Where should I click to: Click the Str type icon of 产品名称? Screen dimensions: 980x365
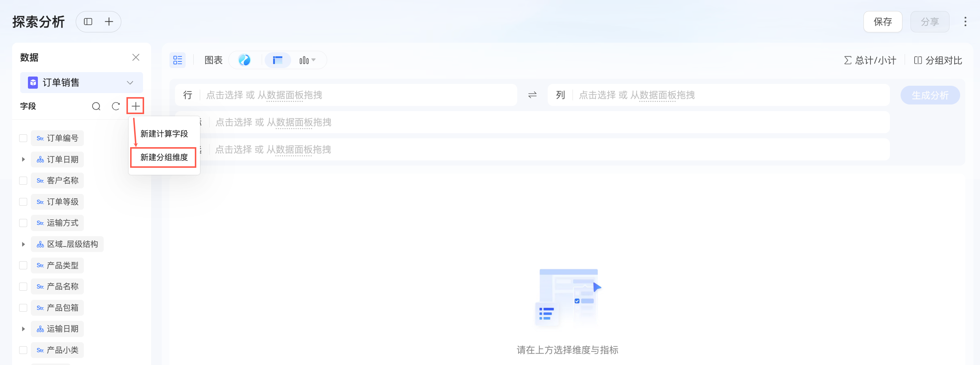tap(40, 287)
